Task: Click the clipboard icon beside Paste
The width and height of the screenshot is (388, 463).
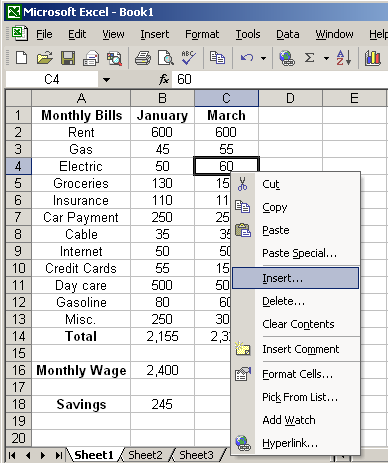Action: [243, 230]
